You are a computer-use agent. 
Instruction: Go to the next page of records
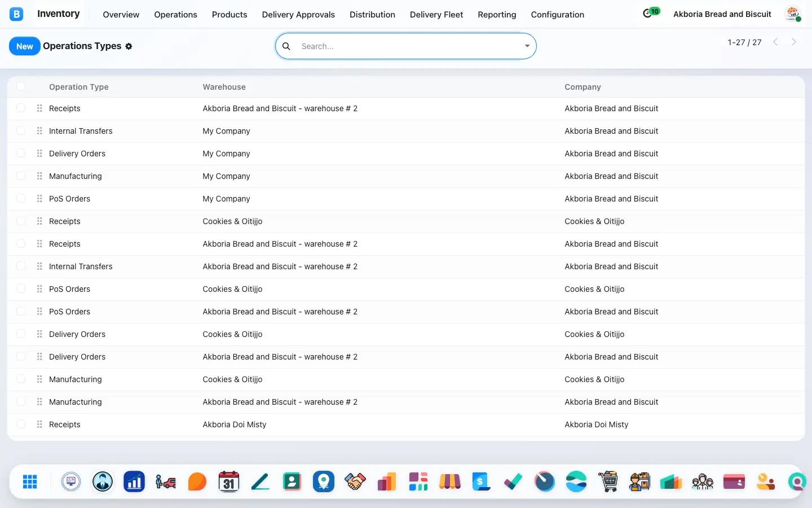click(794, 42)
